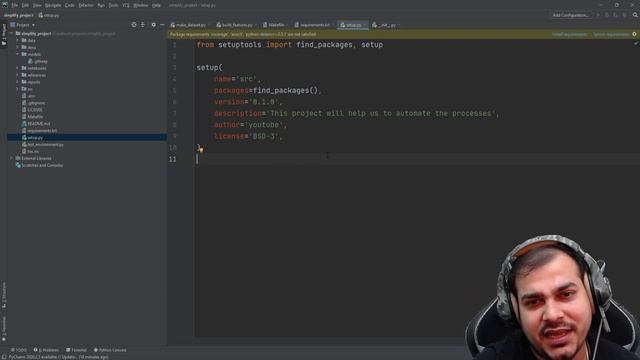Screen dimensions: 640x360
Task: Collapse the simplify_project root folder
Action: pyautogui.click(x=12, y=33)
